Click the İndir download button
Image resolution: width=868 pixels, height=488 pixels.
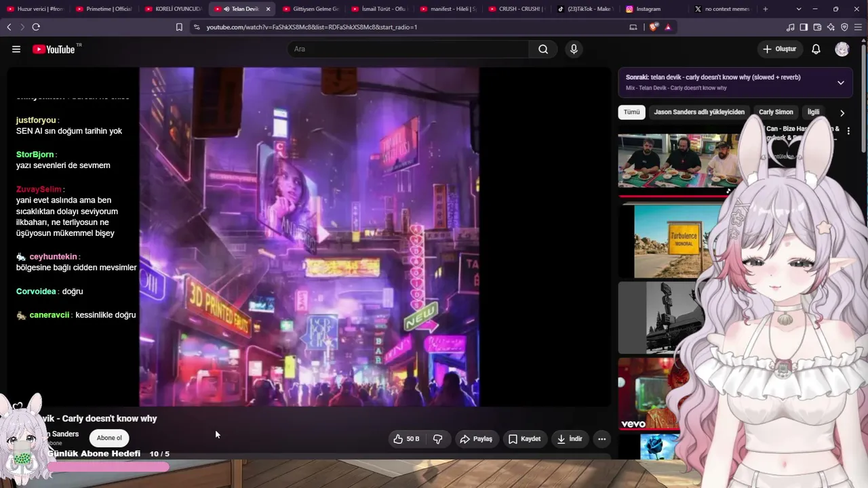click(570, 439)
